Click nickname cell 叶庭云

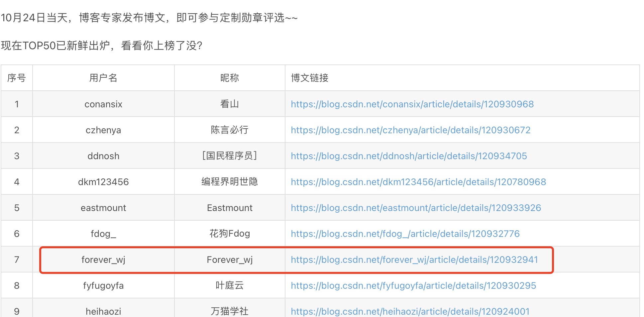pos(230,285)
